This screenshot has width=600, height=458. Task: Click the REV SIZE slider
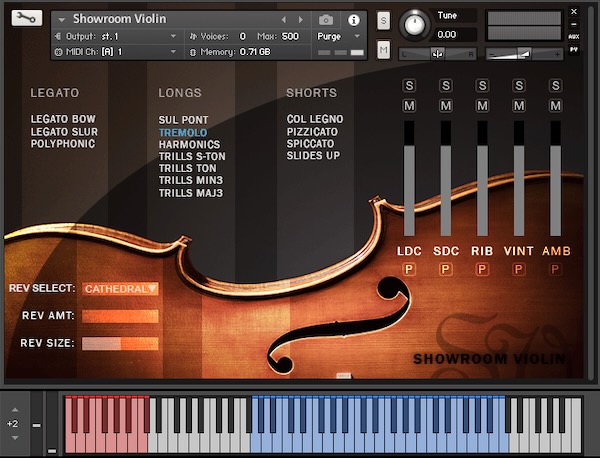[120, 344]
